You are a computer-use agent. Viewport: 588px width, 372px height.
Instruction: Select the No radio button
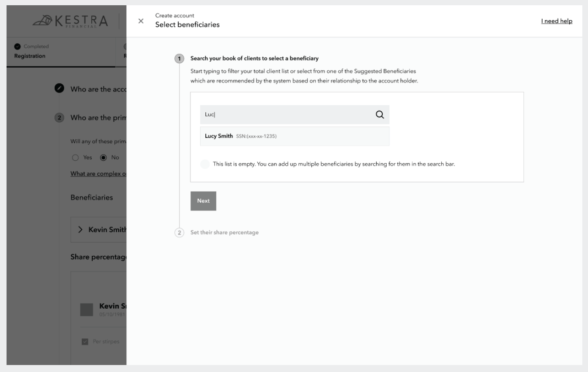(x=104, y=158)
